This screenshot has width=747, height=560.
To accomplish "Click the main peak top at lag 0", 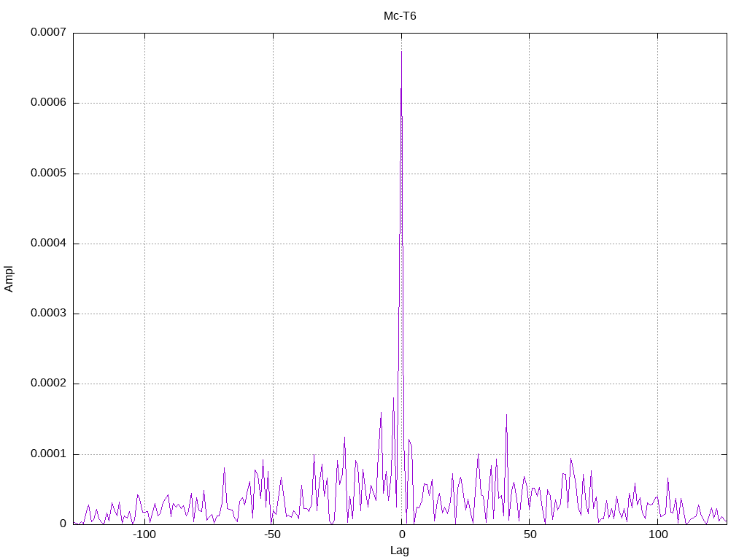I will coord(402,52).
